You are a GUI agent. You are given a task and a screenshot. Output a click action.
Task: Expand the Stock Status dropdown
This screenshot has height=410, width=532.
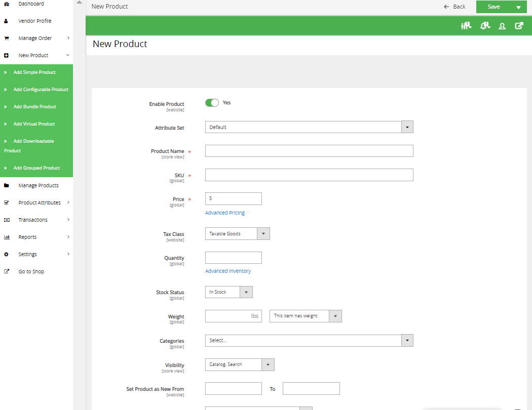(x=229, y=292)
